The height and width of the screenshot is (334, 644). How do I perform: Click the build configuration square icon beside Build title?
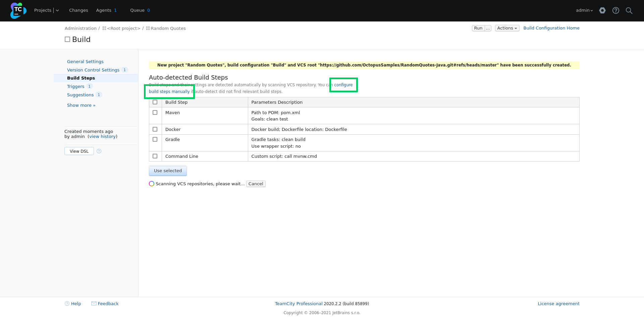click(x=67, y=39)
